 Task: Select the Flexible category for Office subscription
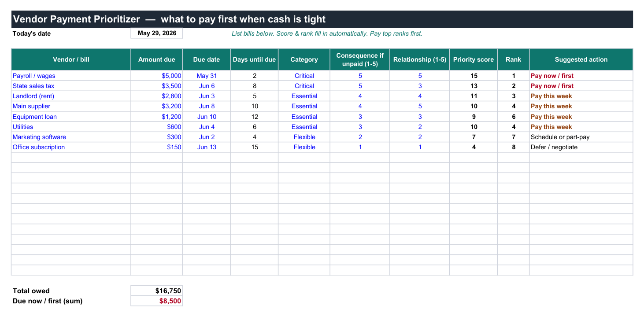tap(304, 147)
